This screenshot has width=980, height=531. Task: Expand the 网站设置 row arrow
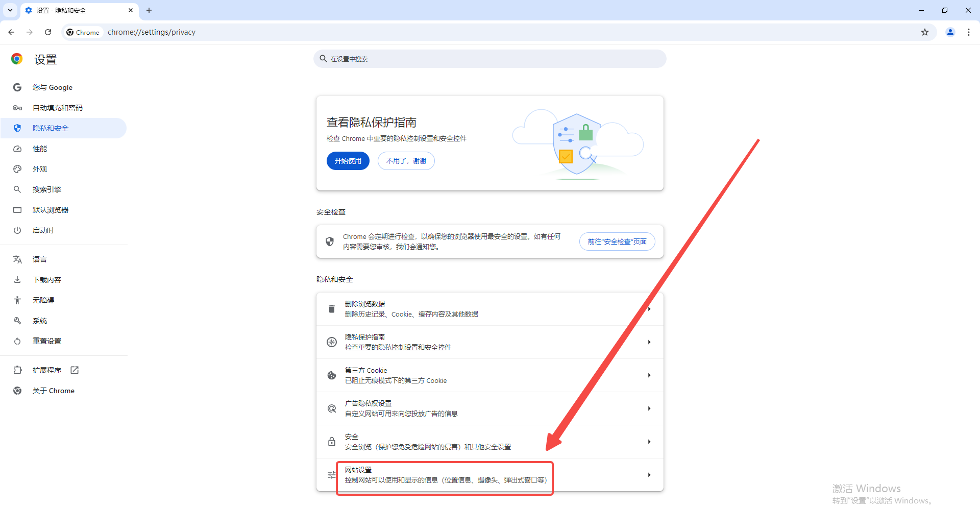pyautogui.click(x=649, y=475)
